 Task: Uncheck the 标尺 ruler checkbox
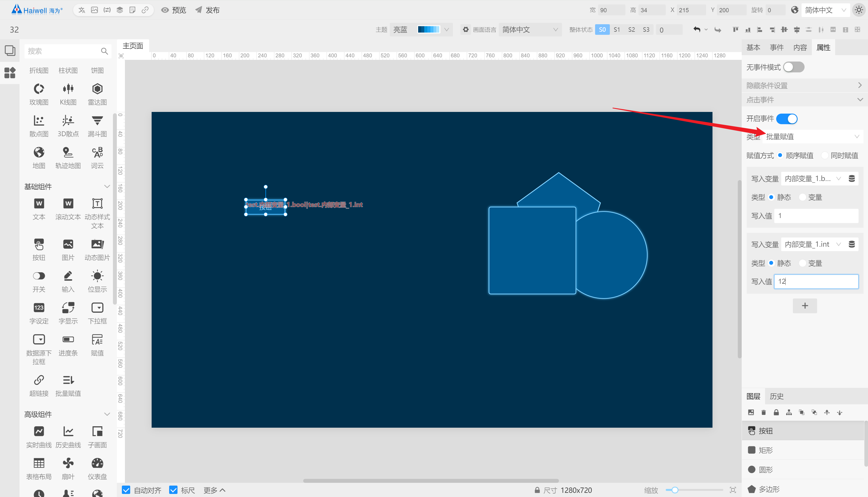click(x=173, y=490)
